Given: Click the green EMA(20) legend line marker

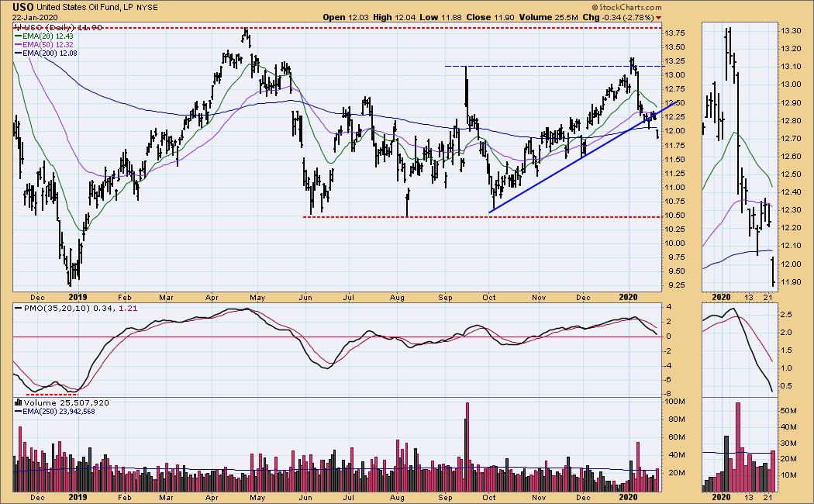Looking at the screenshot, I should pos(18,36).
